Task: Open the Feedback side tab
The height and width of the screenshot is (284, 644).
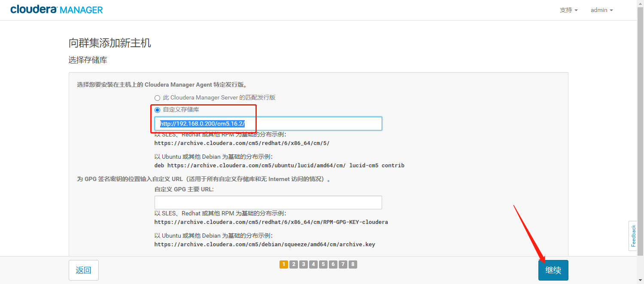Action: pyautogui.click(x=633, y=236)
